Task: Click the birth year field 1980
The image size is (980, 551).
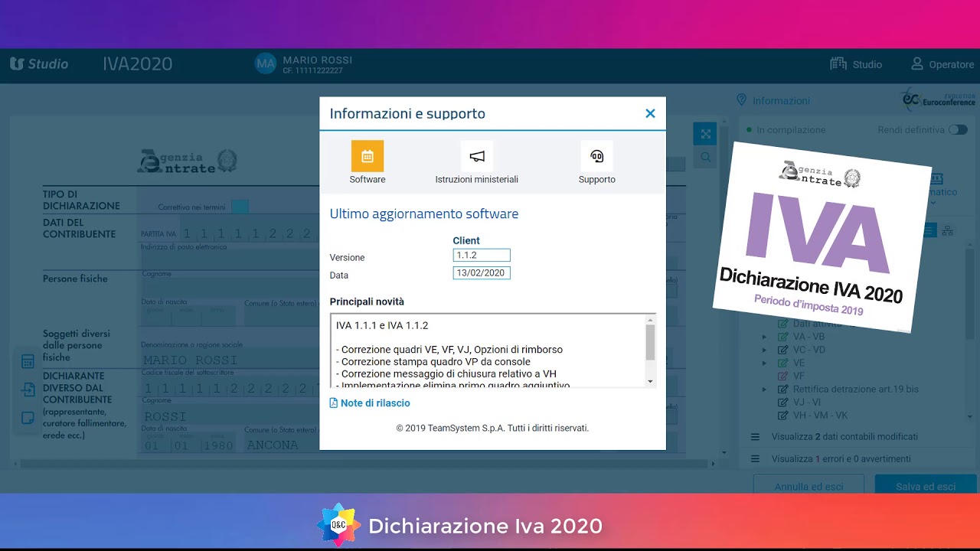Action: click(217, 445)
